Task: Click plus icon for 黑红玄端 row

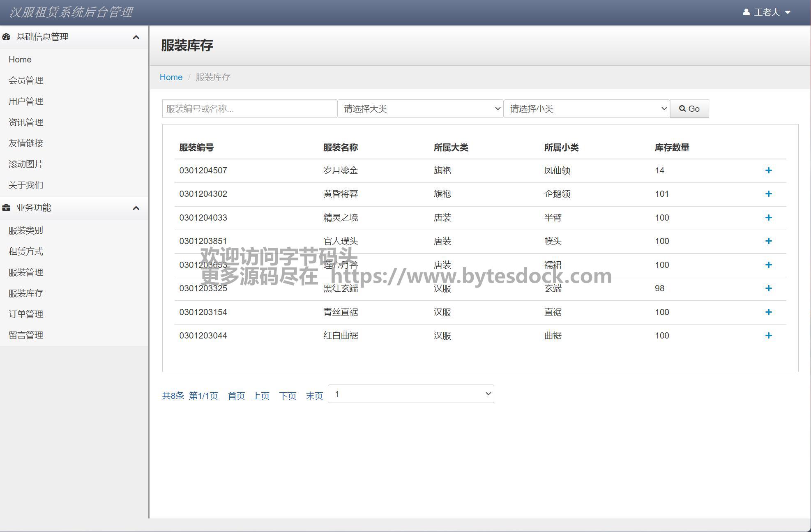Action: [x=768, y=288]
